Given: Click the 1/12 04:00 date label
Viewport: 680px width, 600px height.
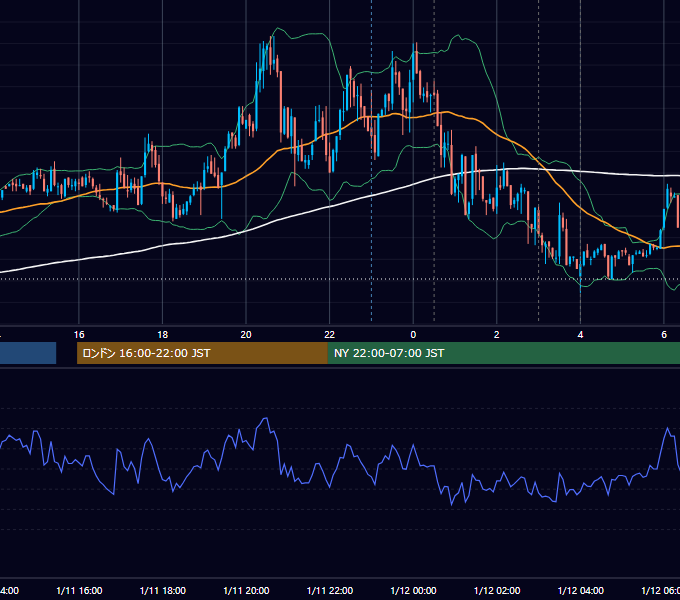Looking at the screenshot, I should coord(581,591).
